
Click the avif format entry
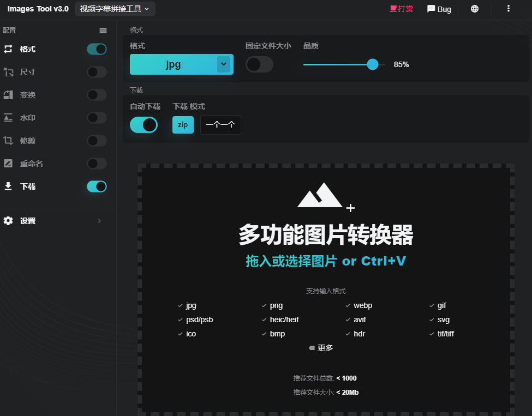pos(360,319)
